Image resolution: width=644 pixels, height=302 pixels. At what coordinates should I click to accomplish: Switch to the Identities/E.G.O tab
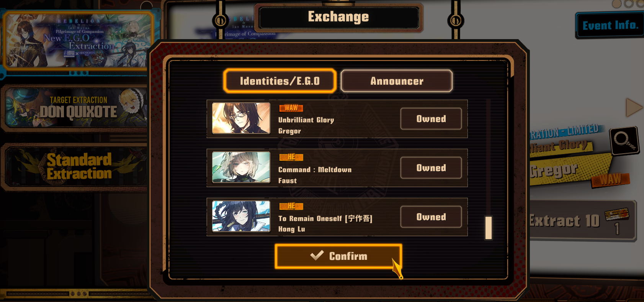280,81
